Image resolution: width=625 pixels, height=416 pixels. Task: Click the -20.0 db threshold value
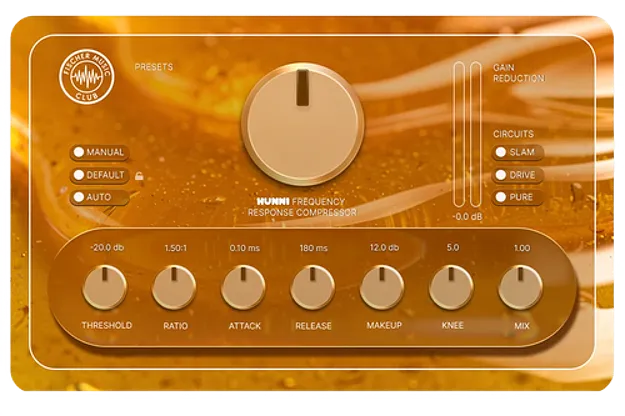point(107,247)
